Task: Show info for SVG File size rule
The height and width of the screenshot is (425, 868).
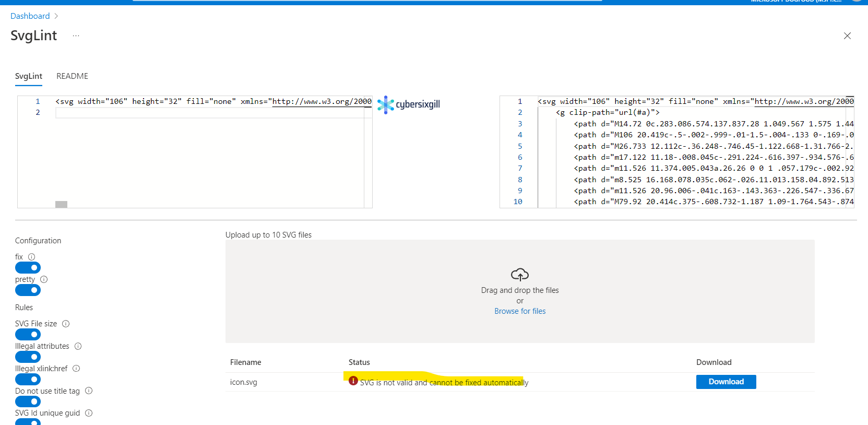Action: point(66,324)
